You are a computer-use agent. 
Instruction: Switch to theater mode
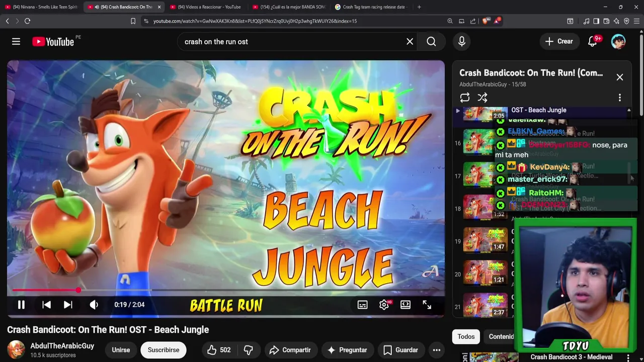pos(406,305)
